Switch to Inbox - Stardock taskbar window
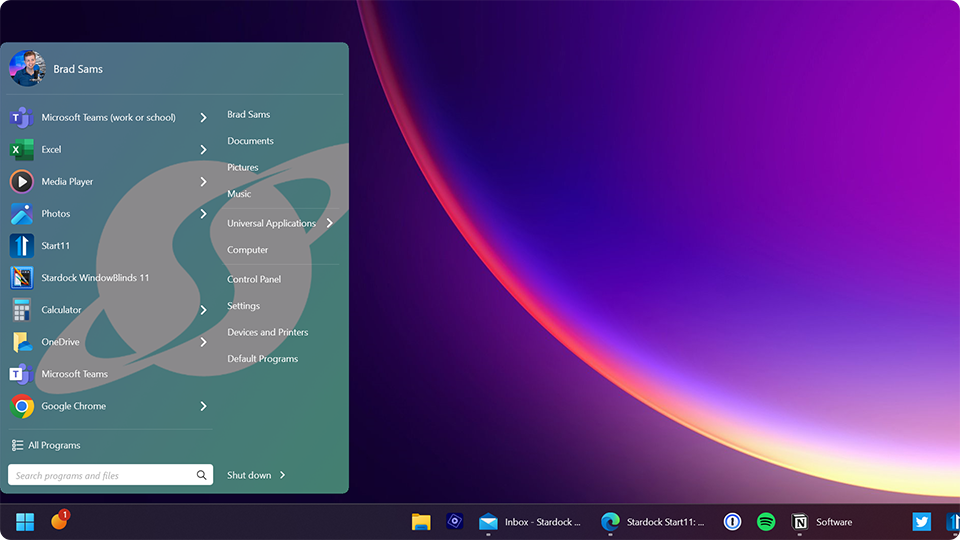The width and height of the screenshot is (960, 540). [542, 522]
